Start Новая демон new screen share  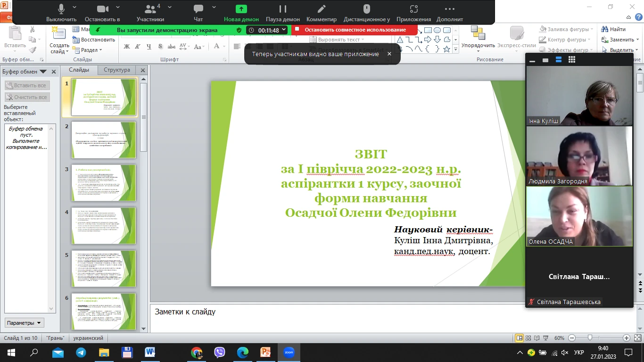tap(241, 13)
